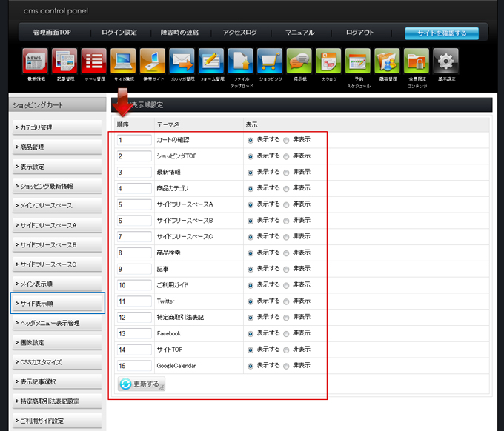The width and height of the screenshot is (504, 431).
Task: Click the order field for GoogleCalendar
Action: click(133, 366)
